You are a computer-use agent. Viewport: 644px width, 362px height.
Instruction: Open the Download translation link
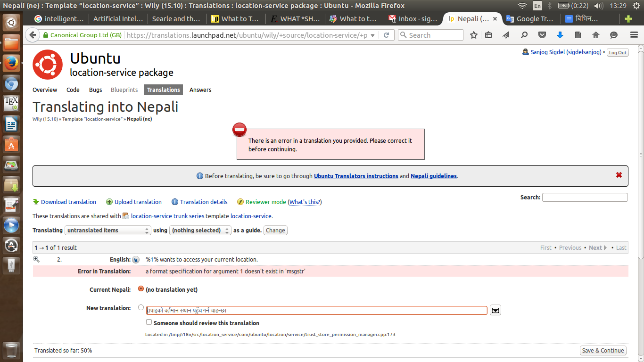pyautogui.click(x=68, y=202)
